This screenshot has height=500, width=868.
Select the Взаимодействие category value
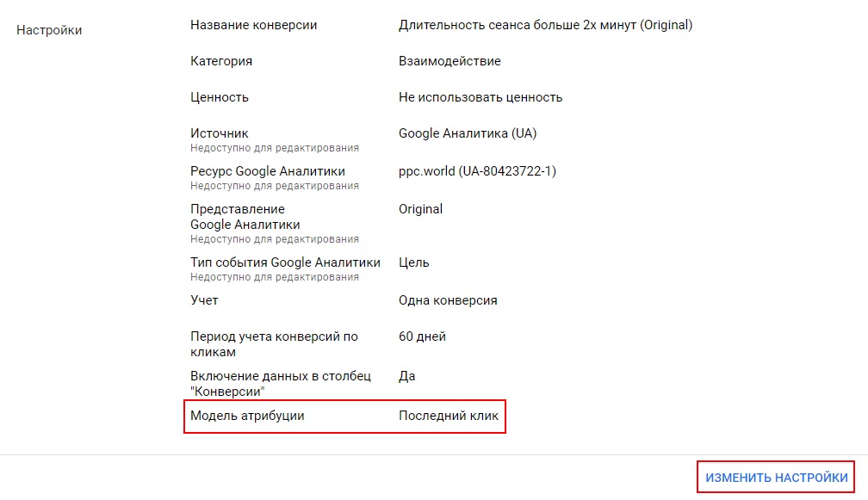pyautogui.click(x=449, y=61)
